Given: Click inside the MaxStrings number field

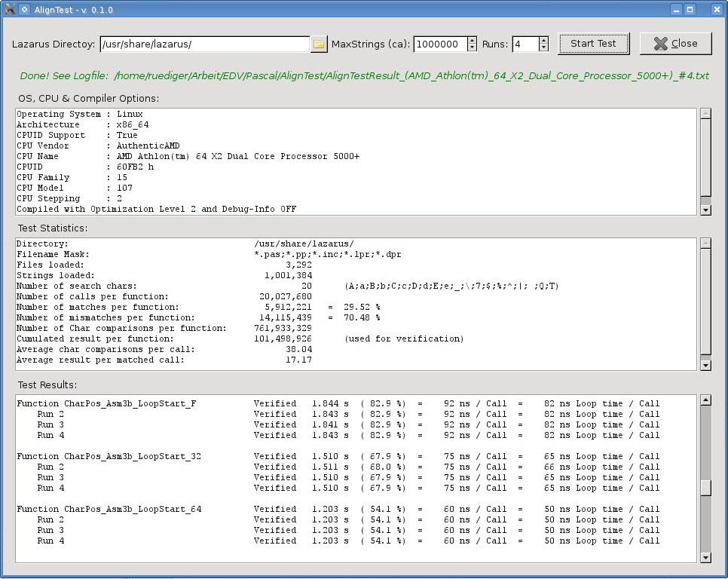Looking at the screenshot, I should pyautogui.click(x=439, y=44).
